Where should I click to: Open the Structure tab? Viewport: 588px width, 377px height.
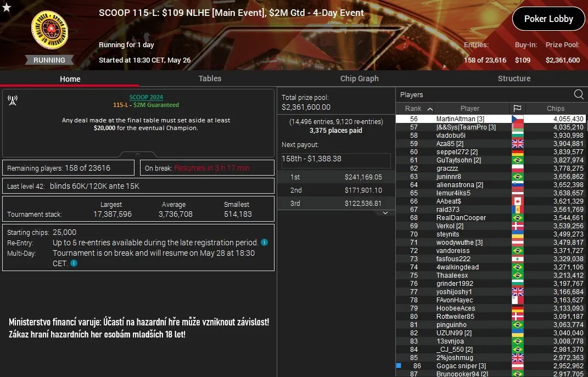pos(514,78)
